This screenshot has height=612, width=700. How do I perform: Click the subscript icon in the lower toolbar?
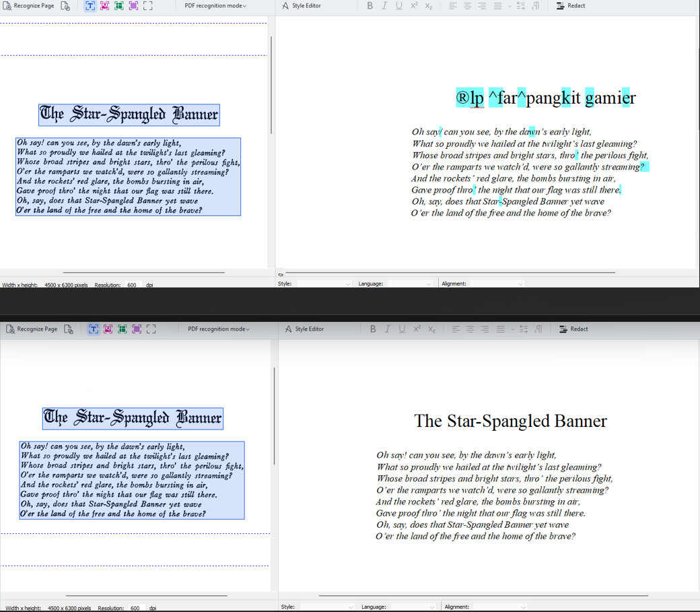[x=431, y=329]
